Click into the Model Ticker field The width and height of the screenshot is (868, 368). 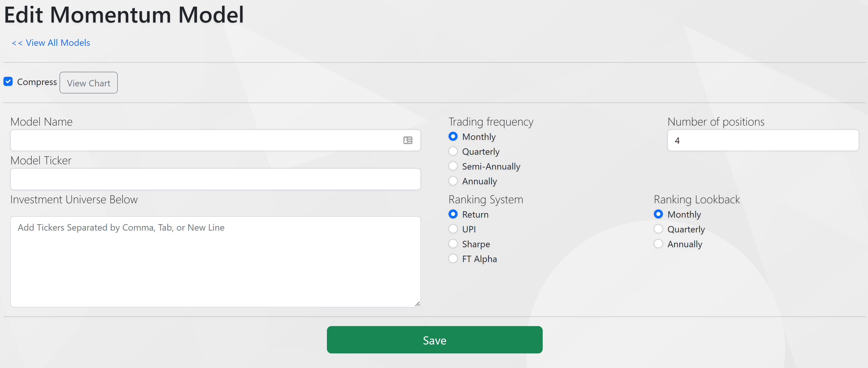click(215, 179)
